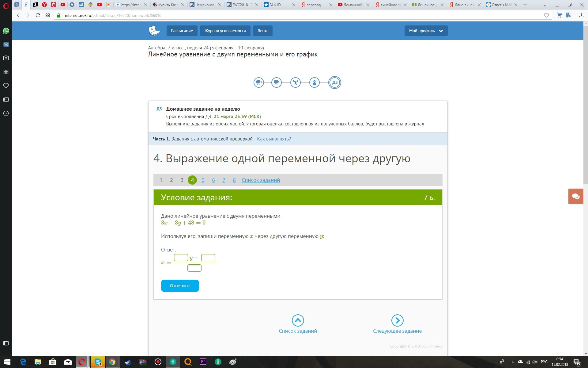588x368 pixels.
Task: Open the orange chat support widget
Action: (575, 196)
